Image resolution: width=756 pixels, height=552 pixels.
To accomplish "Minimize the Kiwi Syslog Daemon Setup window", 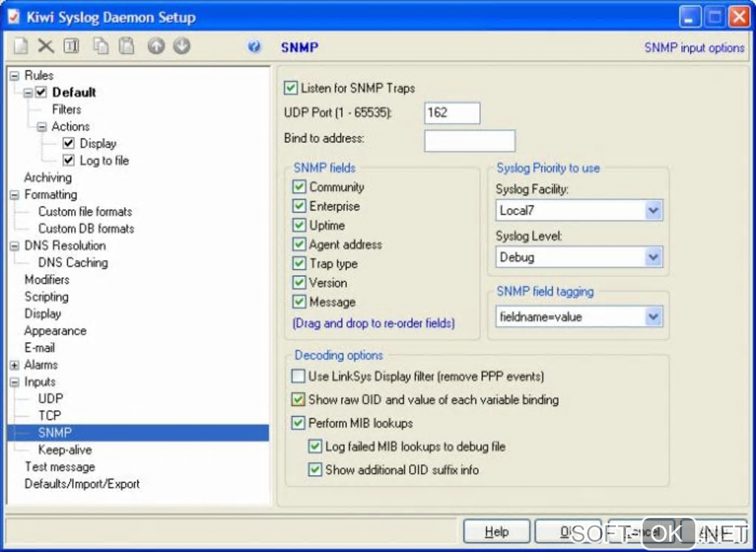I will 690,17.
